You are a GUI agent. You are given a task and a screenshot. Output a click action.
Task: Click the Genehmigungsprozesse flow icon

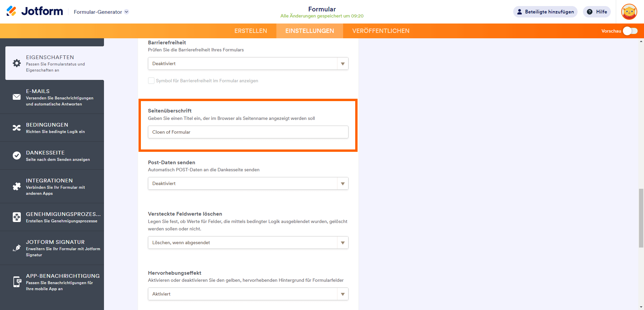tap(17, 217)
